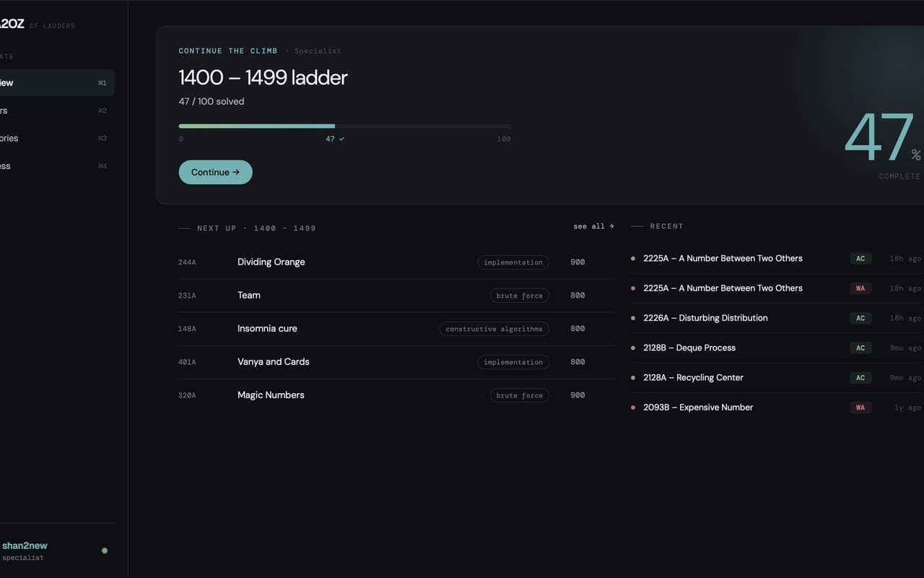
Task: Click the 9mo ago timestamp on Deque Process
Action: click(x=905, y=348)
